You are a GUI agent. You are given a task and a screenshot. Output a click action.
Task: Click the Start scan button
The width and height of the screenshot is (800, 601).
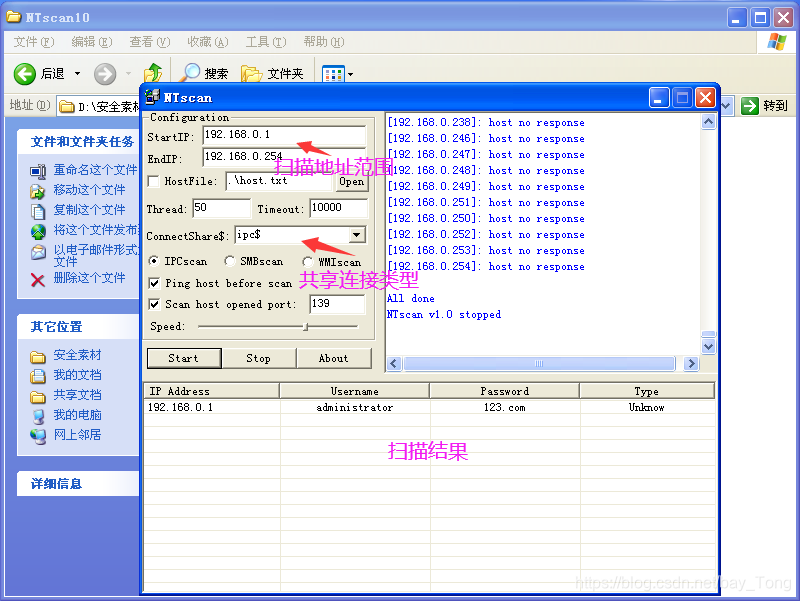click(x=184, y=358)
